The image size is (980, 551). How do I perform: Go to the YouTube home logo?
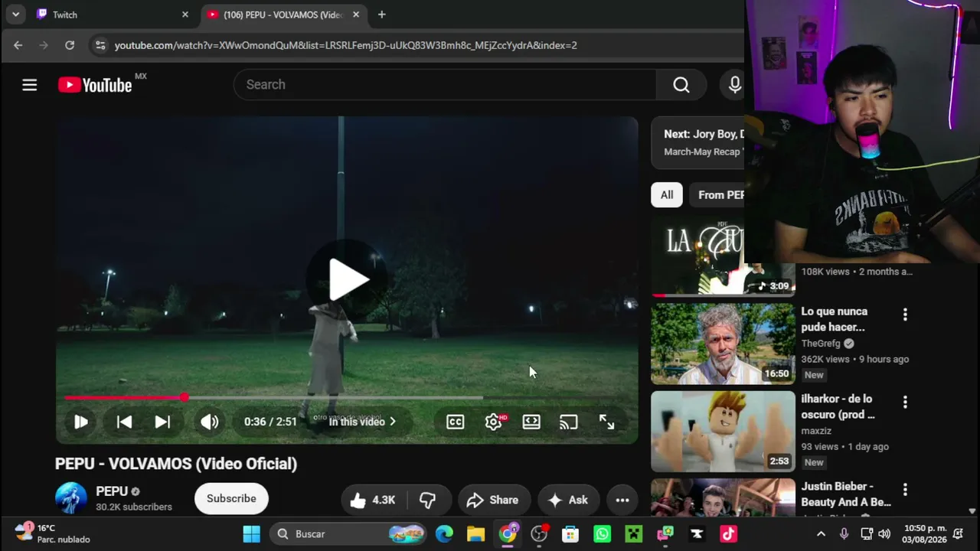coord(95,85)
